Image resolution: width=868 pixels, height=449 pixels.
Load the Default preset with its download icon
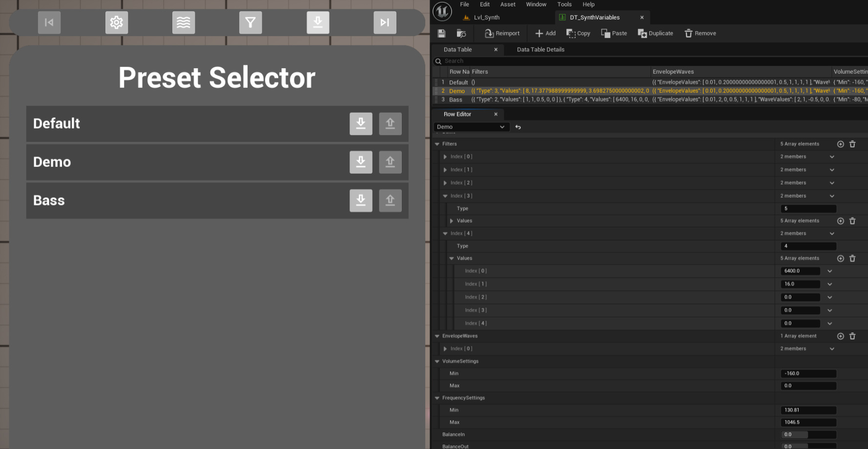click(361, 123)
